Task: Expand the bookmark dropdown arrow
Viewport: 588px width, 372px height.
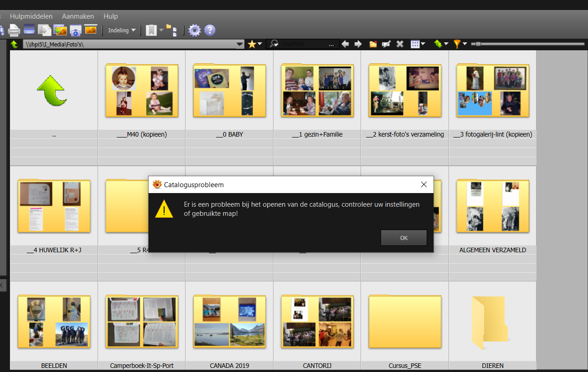Action: click(x=161, y=31)
